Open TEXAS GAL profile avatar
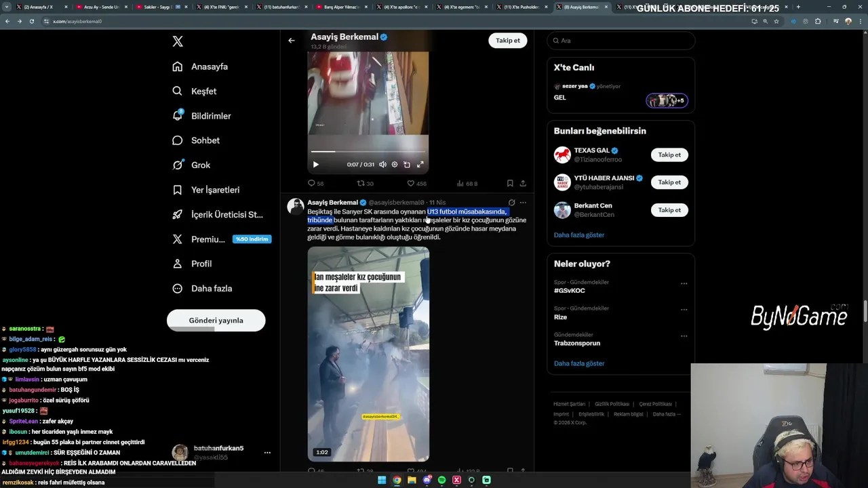 [x=562, y=155]
